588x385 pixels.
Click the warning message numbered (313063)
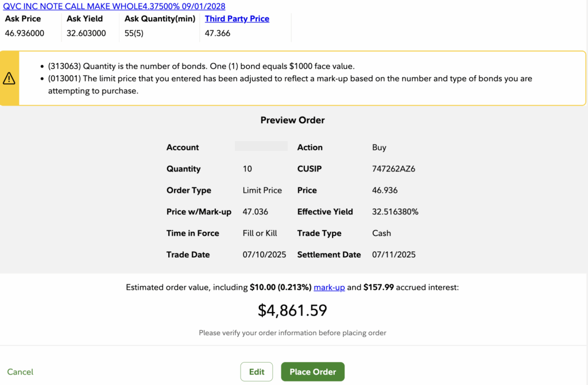click(x=201, y=66)
